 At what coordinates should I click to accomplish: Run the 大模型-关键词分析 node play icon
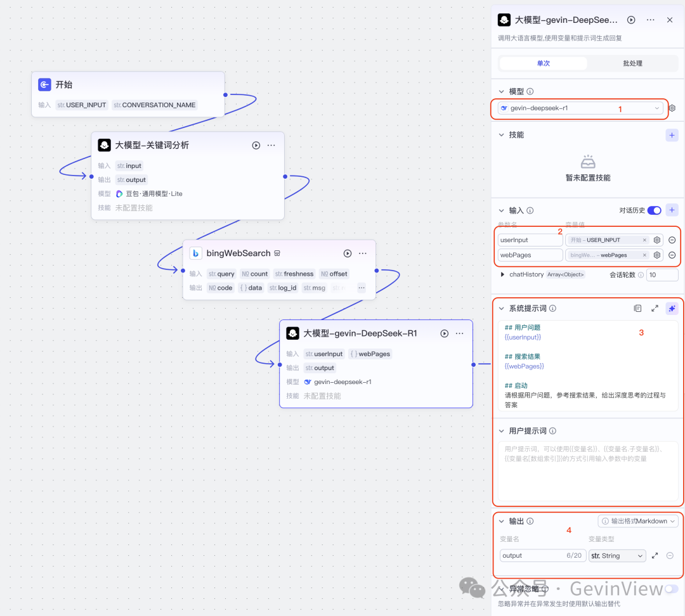[256, 145]
